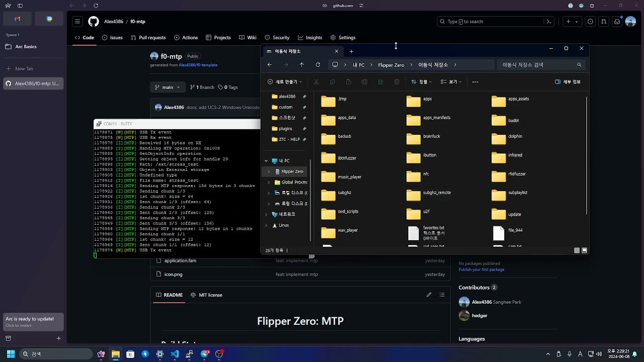The image size is (644, 362).
Task: Open GitHub create-new plus dropdown
Action: point(572,22)
